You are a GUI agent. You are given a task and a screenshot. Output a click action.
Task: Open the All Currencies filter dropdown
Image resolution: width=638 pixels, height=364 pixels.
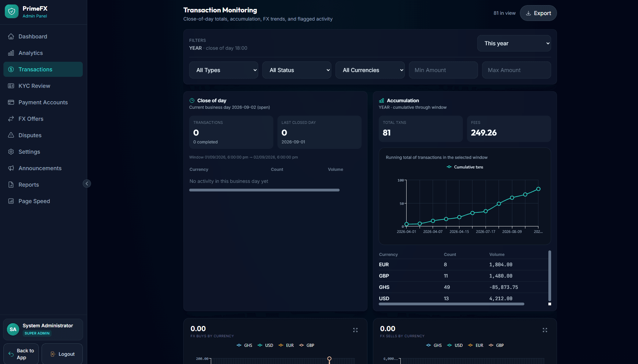[x=370, y=70]
